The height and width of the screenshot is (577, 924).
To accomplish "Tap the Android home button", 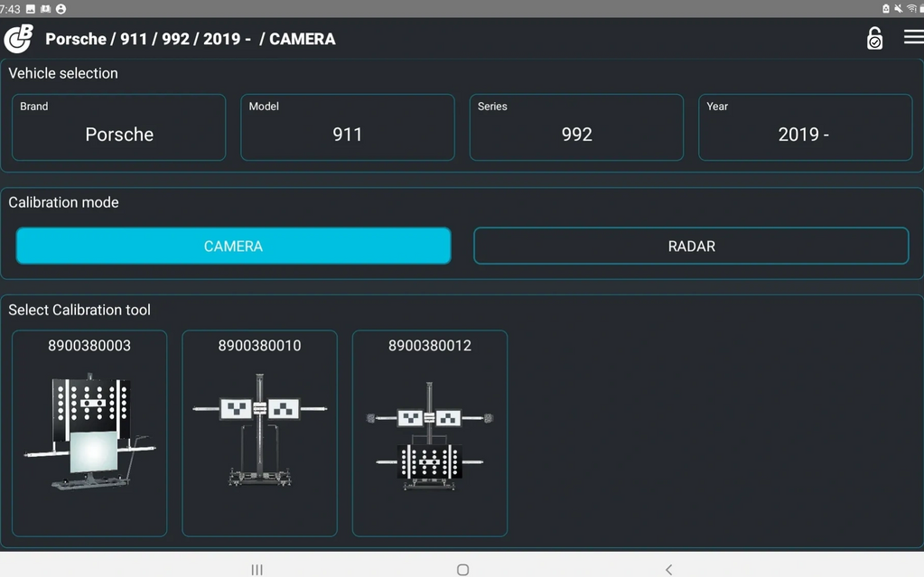I will [x=463, y=570].
